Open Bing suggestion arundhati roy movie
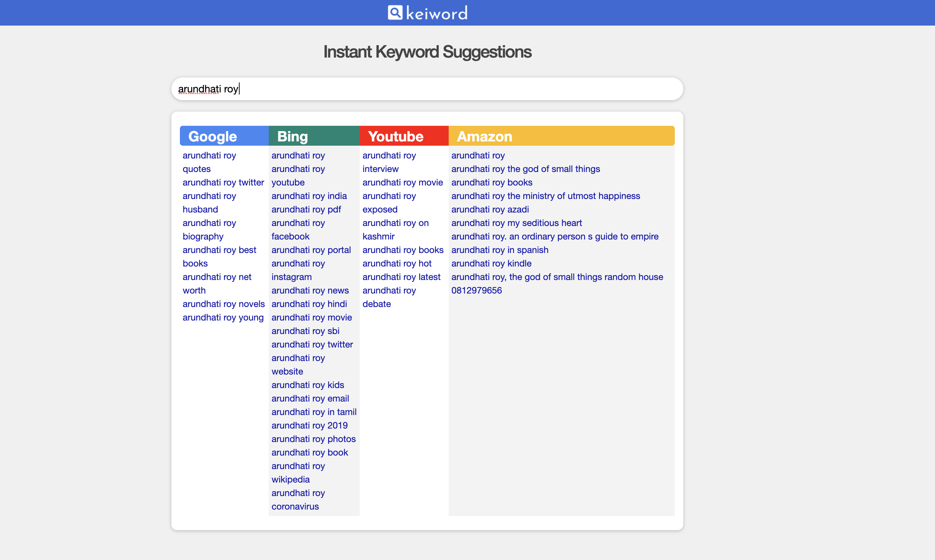The width and height of the screenshot is (935, 560). coord(311,318)
